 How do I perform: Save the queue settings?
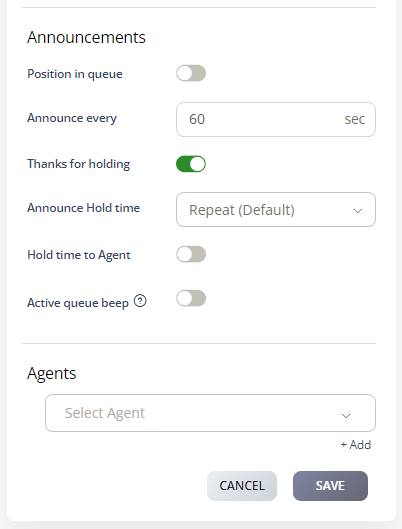[x=330, y=486]
